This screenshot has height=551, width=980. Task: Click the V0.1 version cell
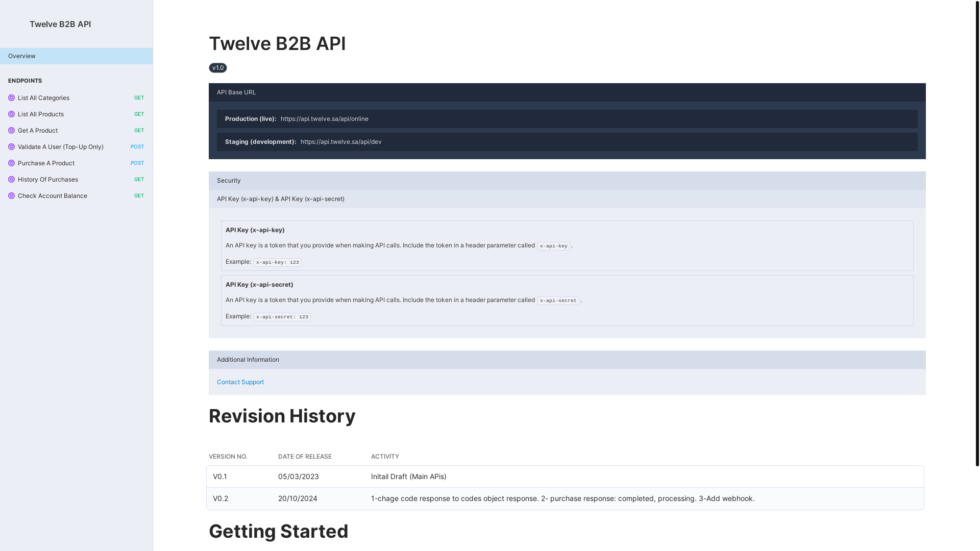tap(220, 477)
